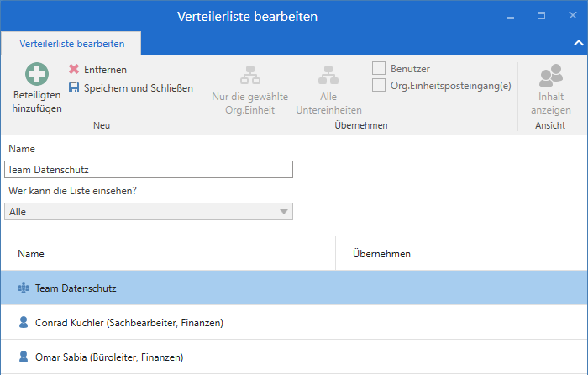Select the Verteilerliste bearbeiten ribbon tab
Viewport: 588px width, 375px height.
(71, 44)
